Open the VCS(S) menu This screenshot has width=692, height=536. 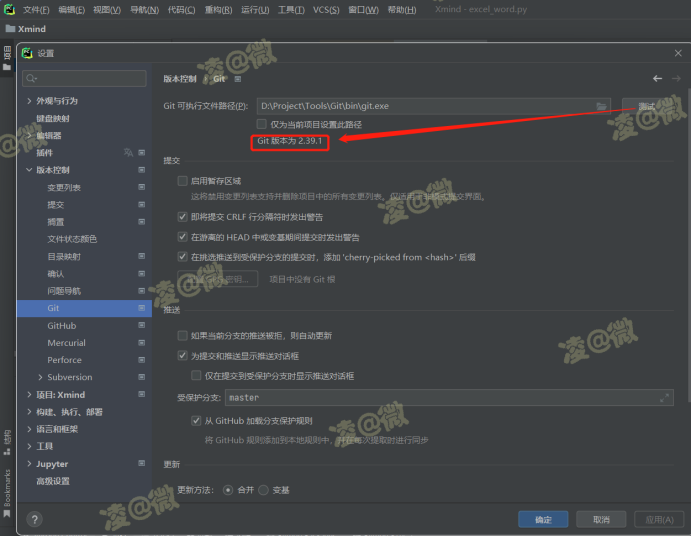click(x=326, y=10)
